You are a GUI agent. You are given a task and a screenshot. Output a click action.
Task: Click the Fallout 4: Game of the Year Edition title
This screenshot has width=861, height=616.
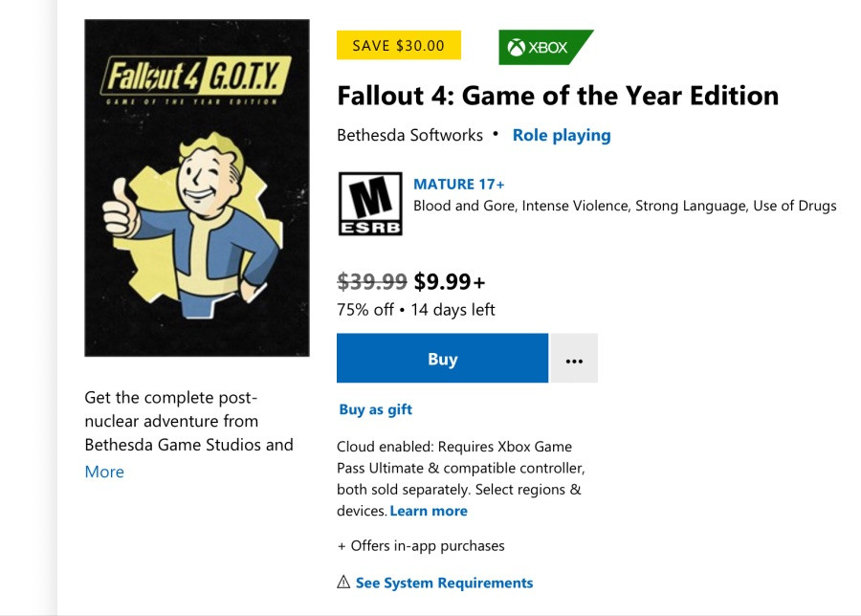click(x=558, y=96)
